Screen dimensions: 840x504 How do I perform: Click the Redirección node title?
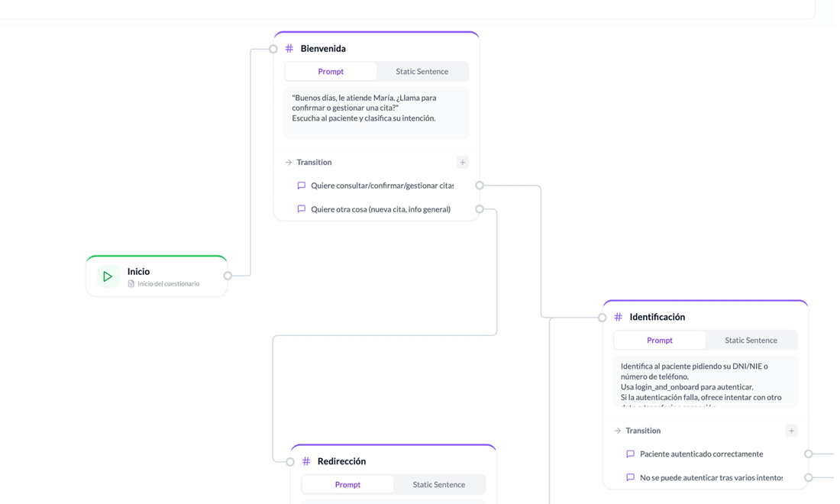tap(342, 461)
